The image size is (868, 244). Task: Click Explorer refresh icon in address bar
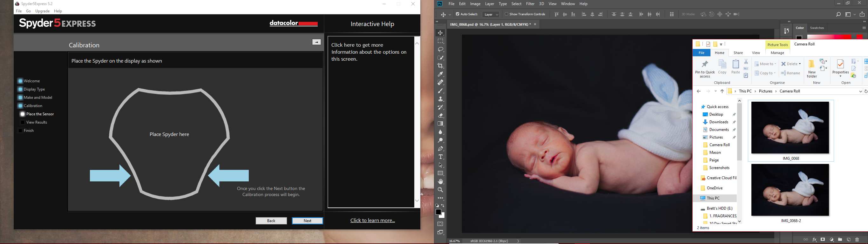pyautogui.click(x=866, y=91)
